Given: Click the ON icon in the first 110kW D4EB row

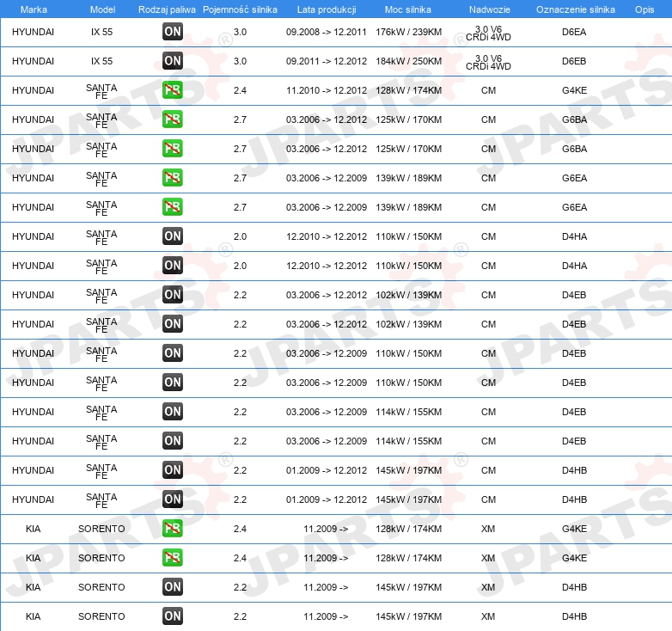Looking at the screenshot, I should [173, 352].
